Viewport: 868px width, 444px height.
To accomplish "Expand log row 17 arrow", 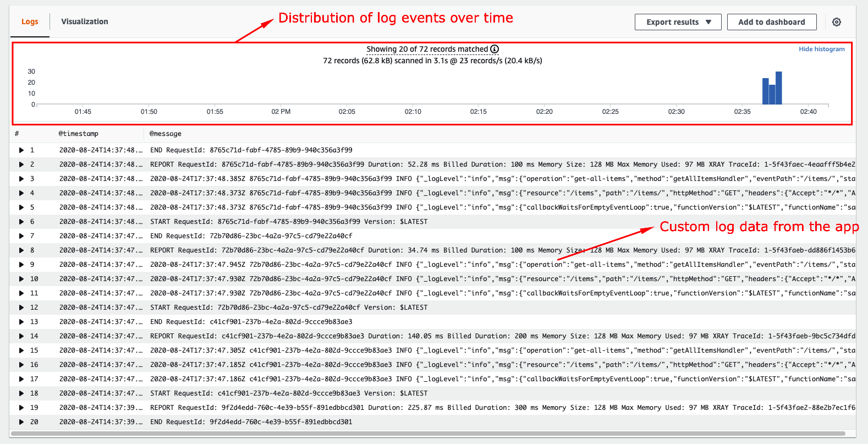I will pos(21,379).
